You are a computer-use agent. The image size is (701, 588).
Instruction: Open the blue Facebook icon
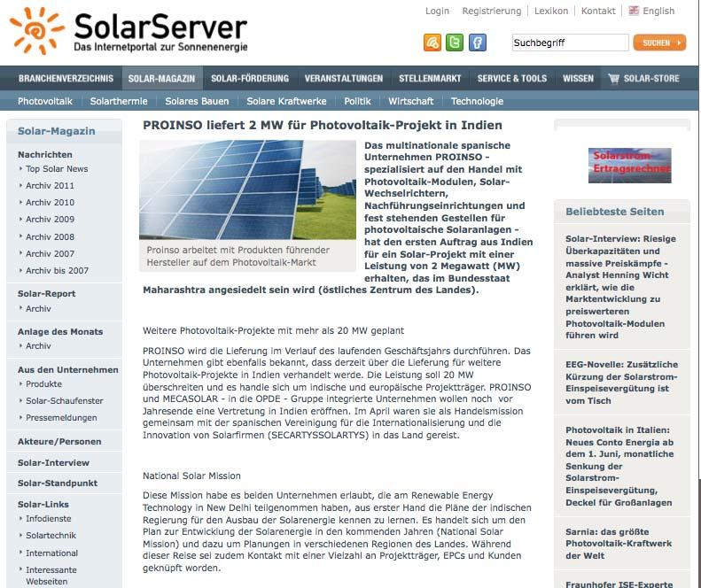[x=478, y=43]
